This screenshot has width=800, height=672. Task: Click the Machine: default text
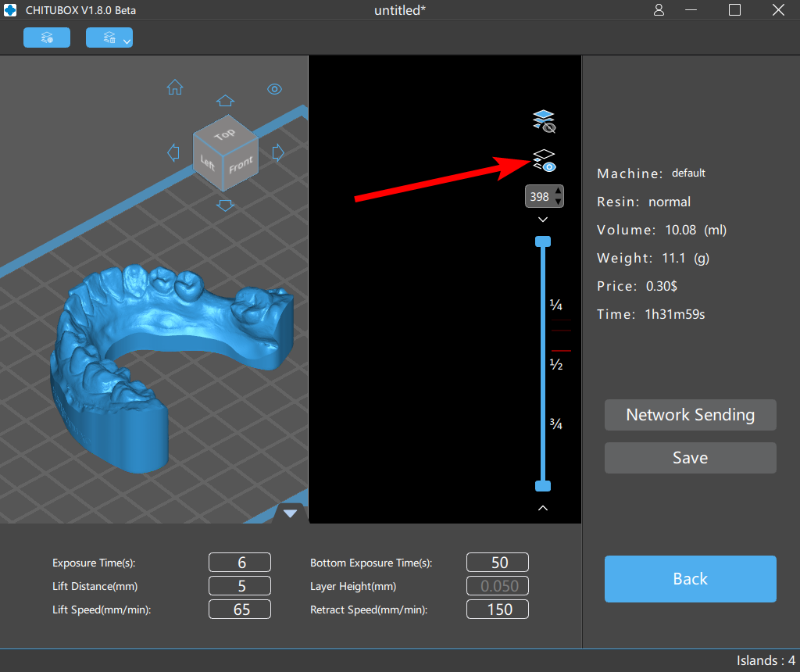coord(651,173)
